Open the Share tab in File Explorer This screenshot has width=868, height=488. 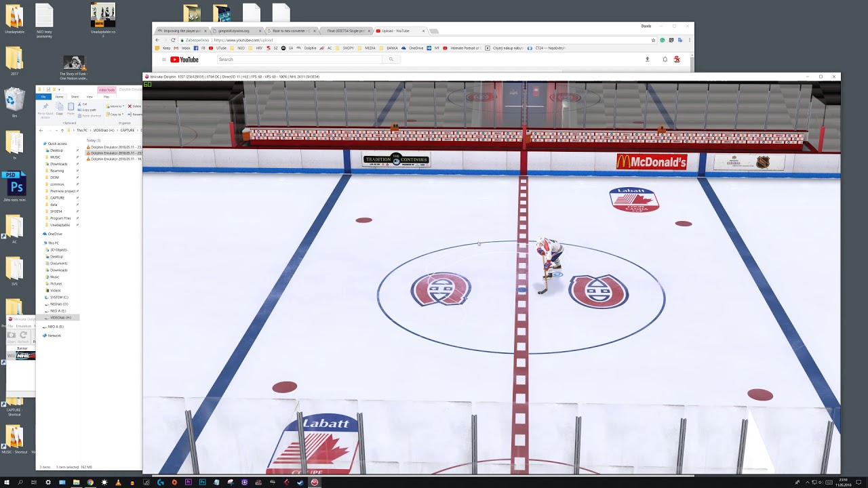click(75, 97)
